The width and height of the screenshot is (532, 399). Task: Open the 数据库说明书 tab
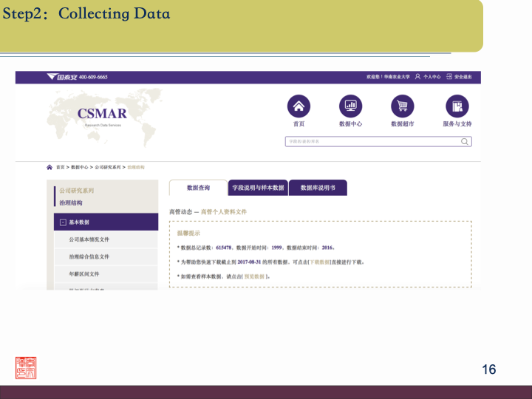pyautogui.click(x=318, y=188)
